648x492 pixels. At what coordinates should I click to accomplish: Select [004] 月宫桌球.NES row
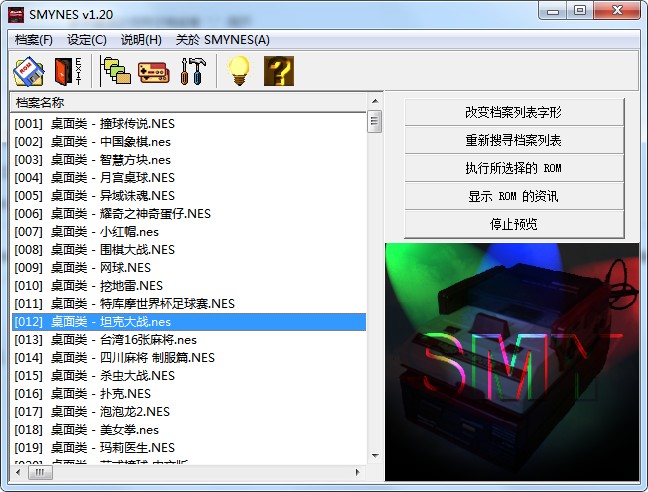(189, 178)
